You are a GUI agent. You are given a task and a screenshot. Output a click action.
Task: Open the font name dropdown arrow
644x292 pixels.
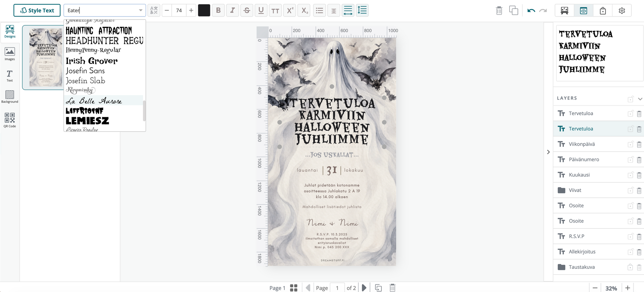click(x=141, y=10)
